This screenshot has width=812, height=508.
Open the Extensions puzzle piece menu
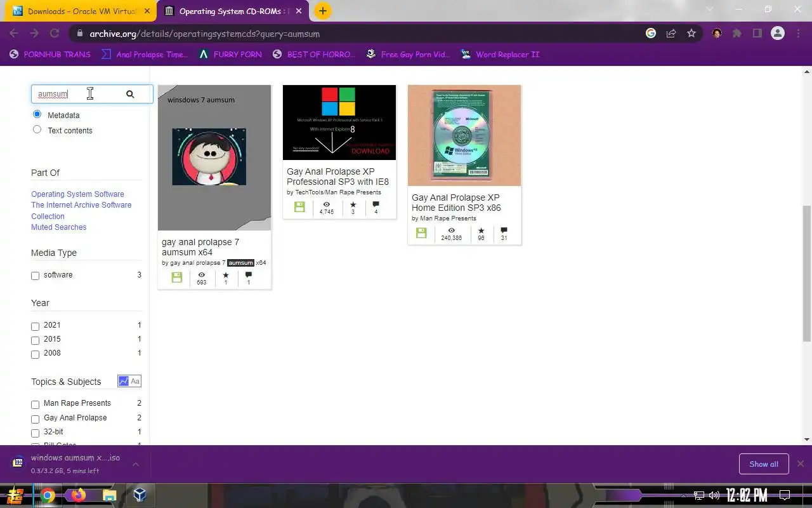click(737, 34)
